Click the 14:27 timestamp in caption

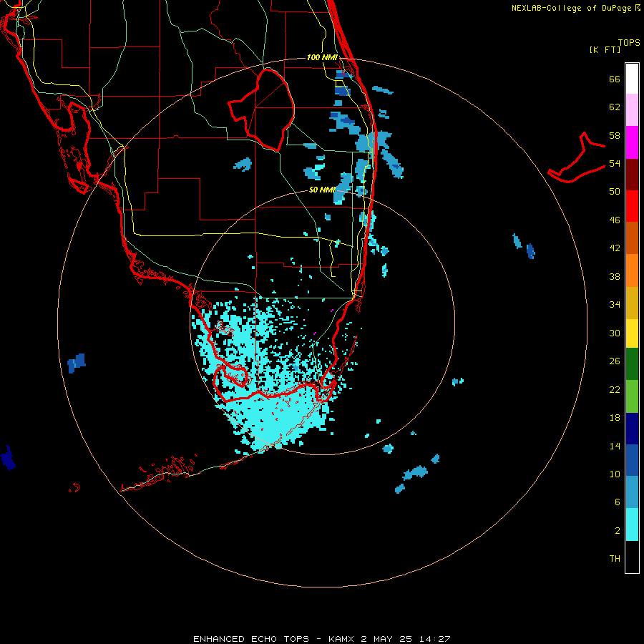click(434, 639)
